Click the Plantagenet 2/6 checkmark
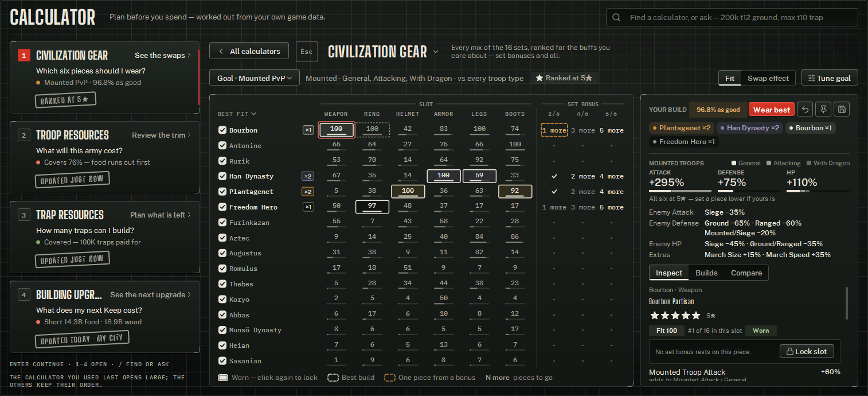This screenshot has height=396, width=868. 554,192
